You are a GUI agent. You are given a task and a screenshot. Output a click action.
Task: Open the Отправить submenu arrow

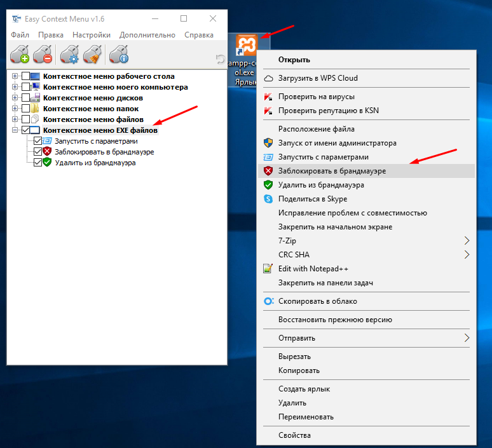tap(467, 338)
